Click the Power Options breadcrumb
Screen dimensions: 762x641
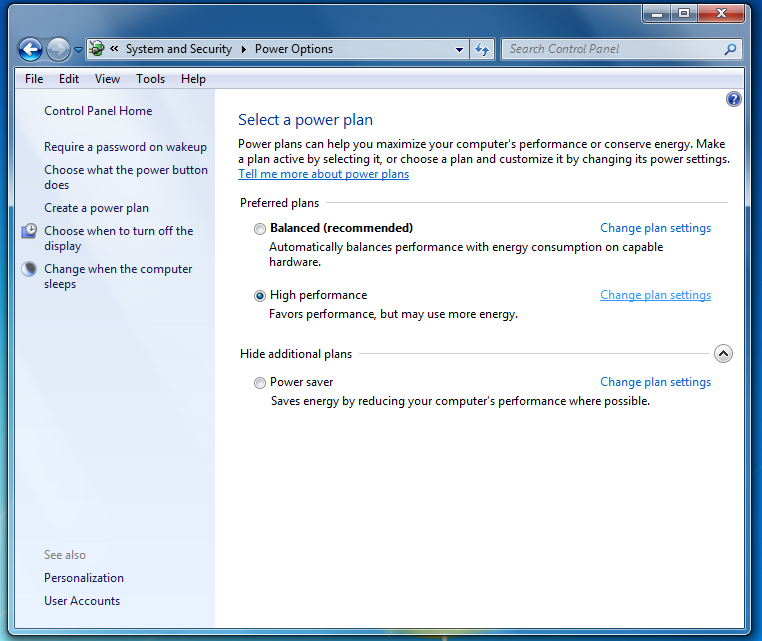(x=294, y=49)
